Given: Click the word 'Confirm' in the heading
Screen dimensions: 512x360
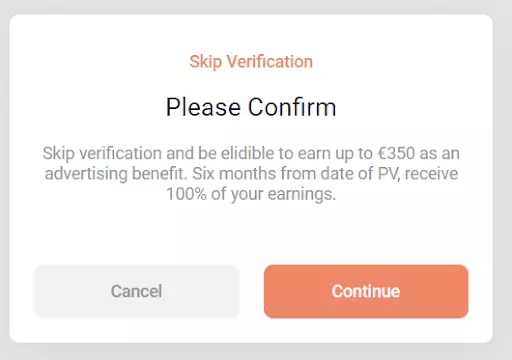Looking at the screenshot, I should [x=292, y=107].
